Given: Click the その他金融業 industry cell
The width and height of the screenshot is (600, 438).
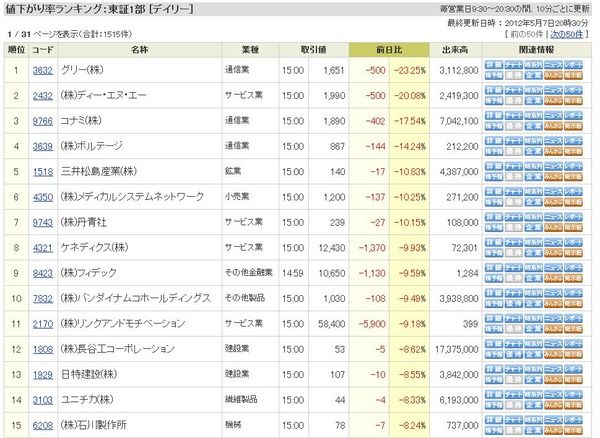Looking at the screenshot, I should pos(249,273).
